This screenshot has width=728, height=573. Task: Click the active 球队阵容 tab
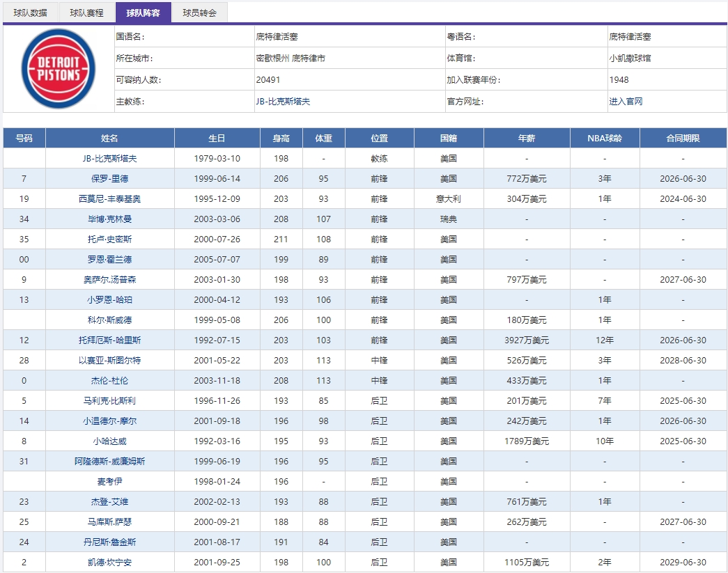[x=144, y=12]
